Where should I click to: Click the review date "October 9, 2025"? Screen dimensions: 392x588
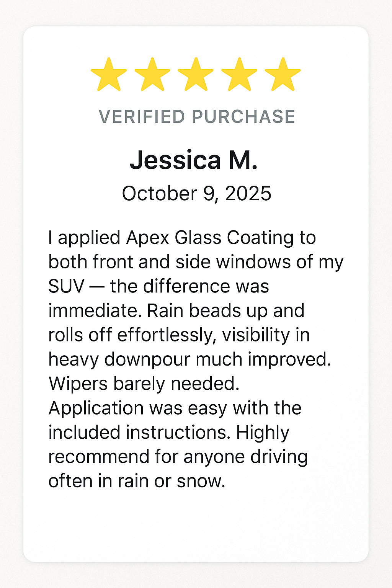tap(196, 193)
